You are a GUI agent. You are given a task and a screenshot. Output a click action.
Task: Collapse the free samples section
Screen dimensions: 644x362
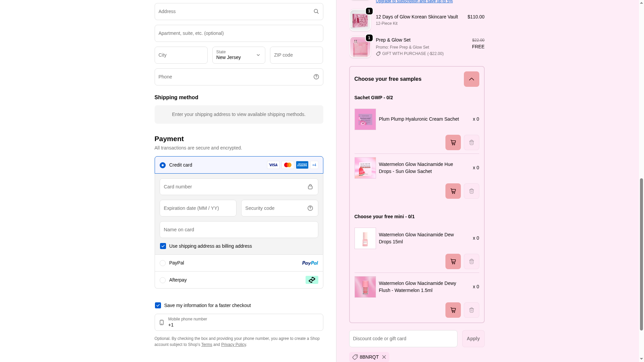click(x=471, y=79)
